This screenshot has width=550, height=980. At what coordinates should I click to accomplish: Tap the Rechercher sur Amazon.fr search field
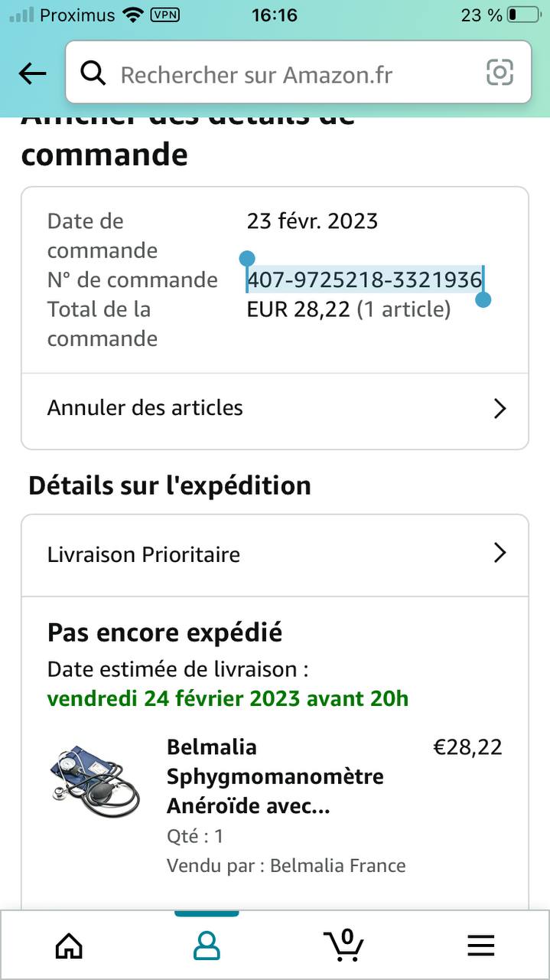pyautogui.click(x=291, y=74)
